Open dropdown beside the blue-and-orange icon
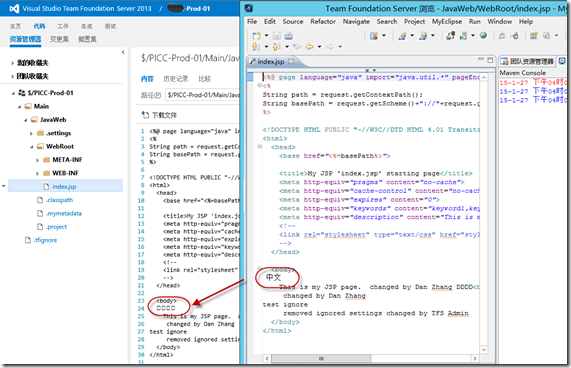This screenshot has width=571, height=368. pos(383,36)
